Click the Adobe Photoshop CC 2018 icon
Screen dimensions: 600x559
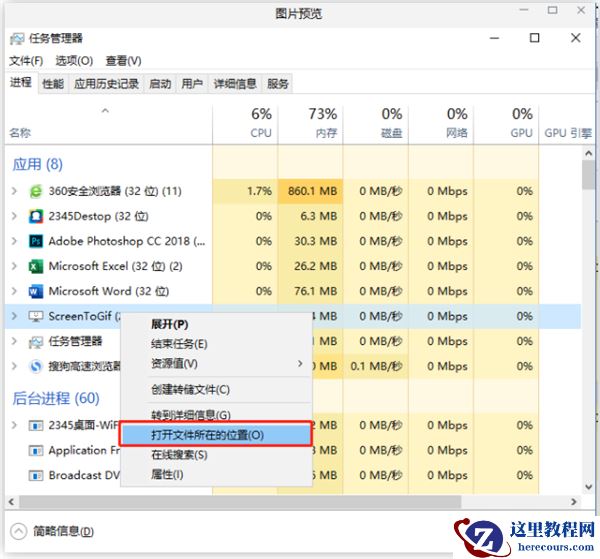coord(36,241)
